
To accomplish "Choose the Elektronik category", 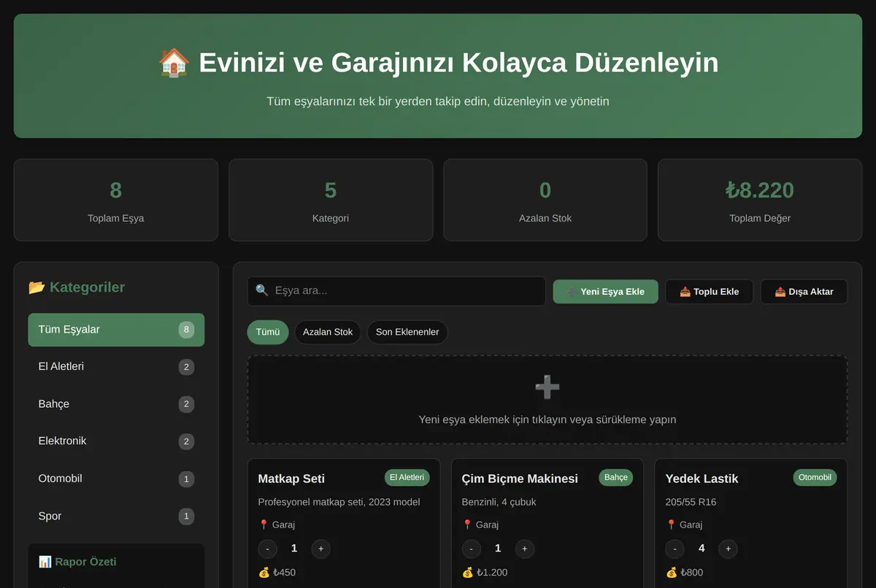I will click(116, 441).
